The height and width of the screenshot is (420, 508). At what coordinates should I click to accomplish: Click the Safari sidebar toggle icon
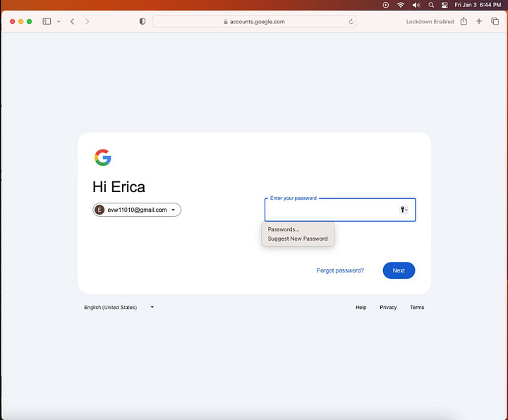47,21
